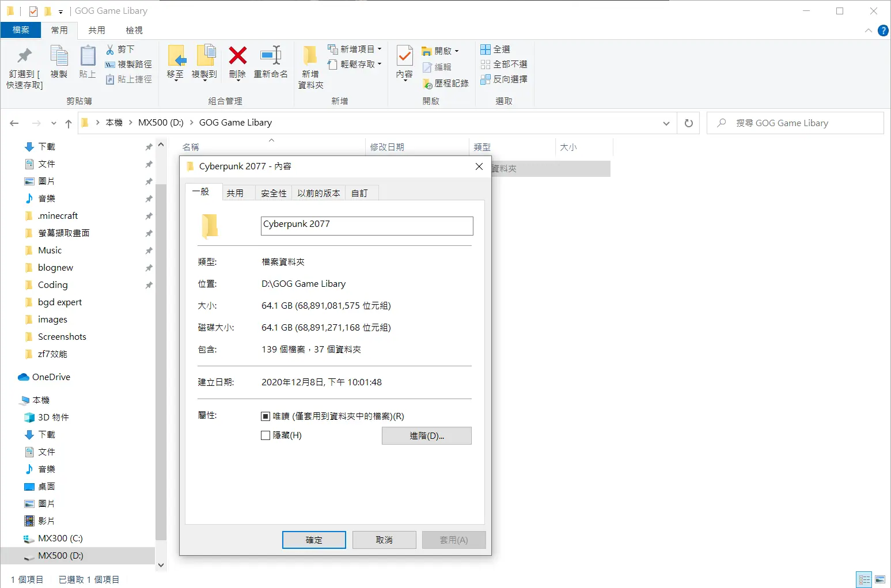Click the Search GOG Game Libary box

[x=795, y=123]
